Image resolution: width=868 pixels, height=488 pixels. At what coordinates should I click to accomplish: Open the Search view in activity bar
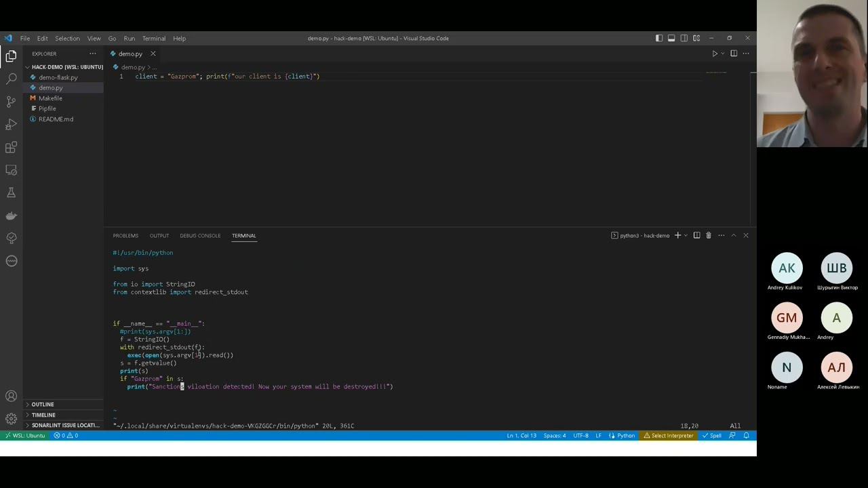[x=11, y=79]
